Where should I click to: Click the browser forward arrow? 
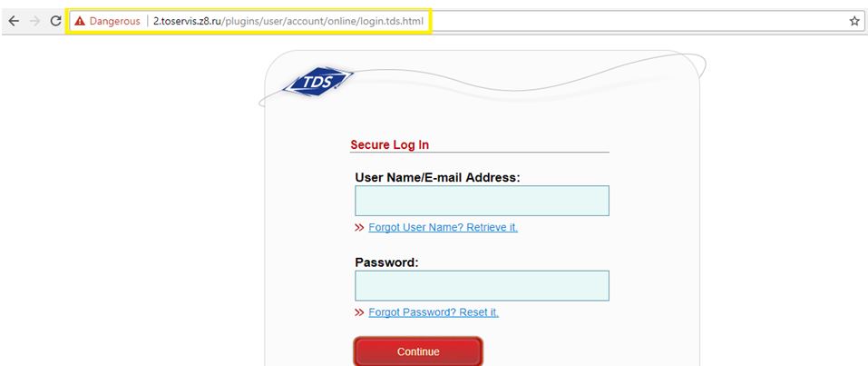click(34, 21)
